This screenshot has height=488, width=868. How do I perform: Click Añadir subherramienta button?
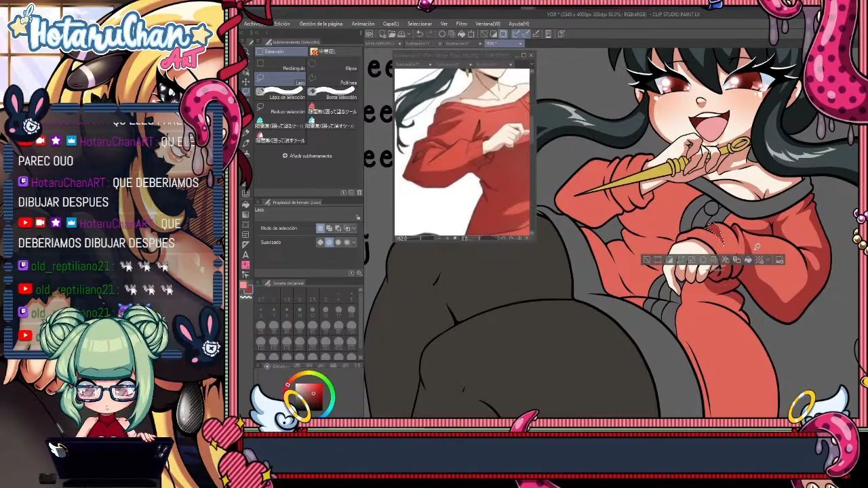coord(307,156)
